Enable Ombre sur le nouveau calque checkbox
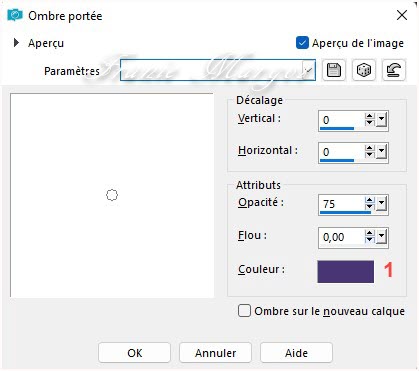The width and height of the screenshot is (419, 371). pos(244,311)
